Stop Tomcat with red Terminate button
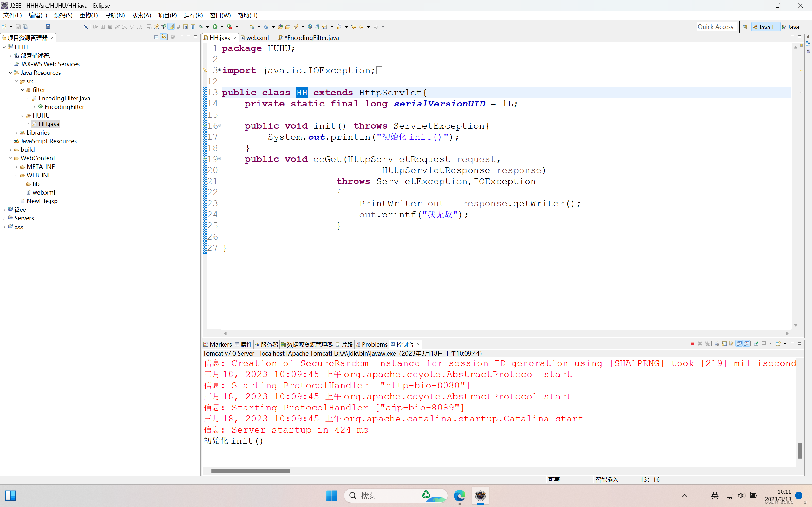 tap(692, 344)
